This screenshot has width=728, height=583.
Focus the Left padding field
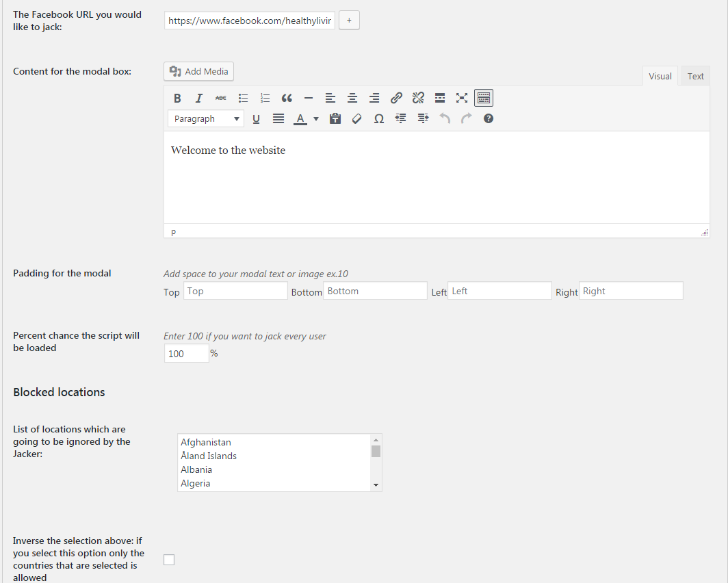(x=499, y=291)
